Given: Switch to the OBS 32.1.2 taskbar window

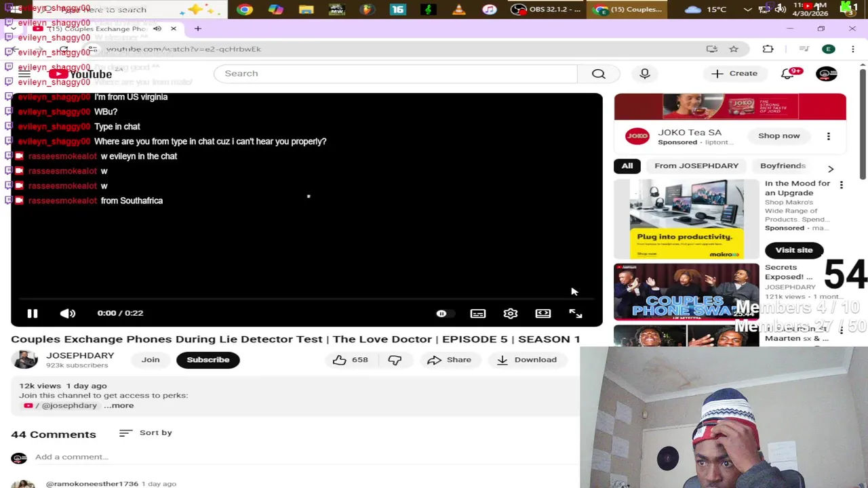Looking at the screenshot, I should [x=546, y=9].
